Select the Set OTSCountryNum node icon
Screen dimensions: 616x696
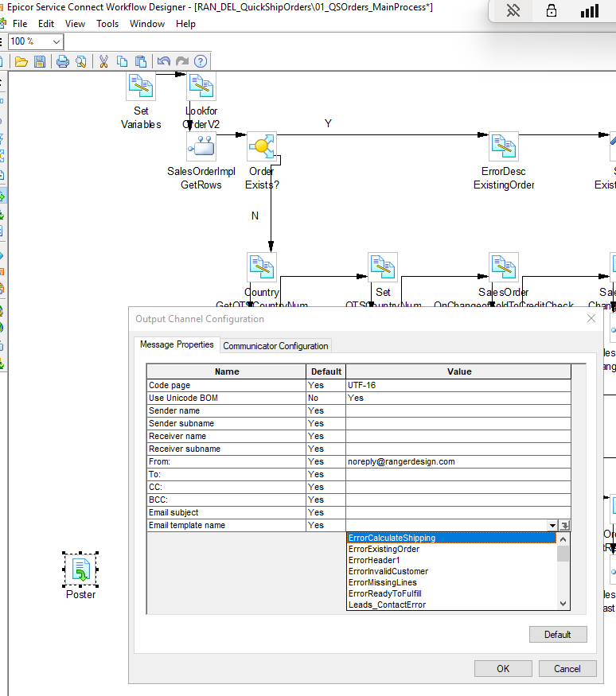point(383,267)
